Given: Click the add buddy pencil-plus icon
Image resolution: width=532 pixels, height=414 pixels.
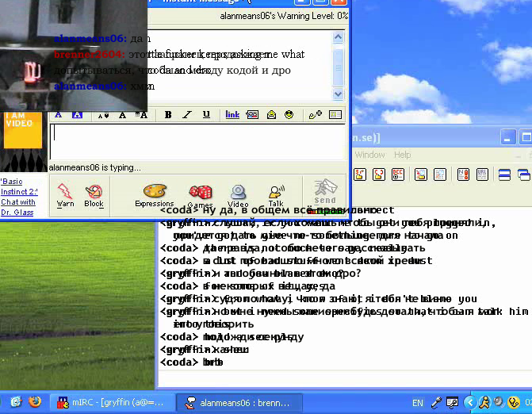Looking at the screenshot, I should (316, 115).
